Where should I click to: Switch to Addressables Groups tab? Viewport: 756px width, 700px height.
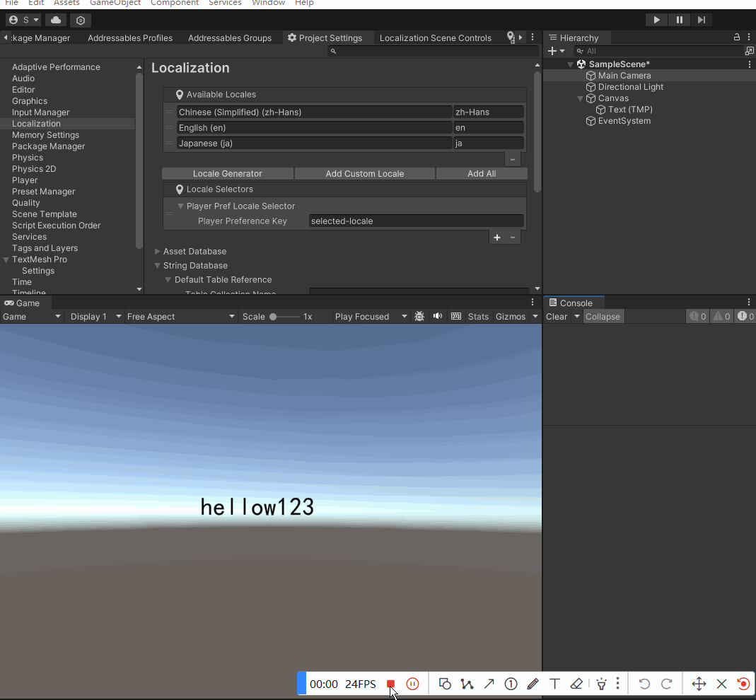(230, 38)
